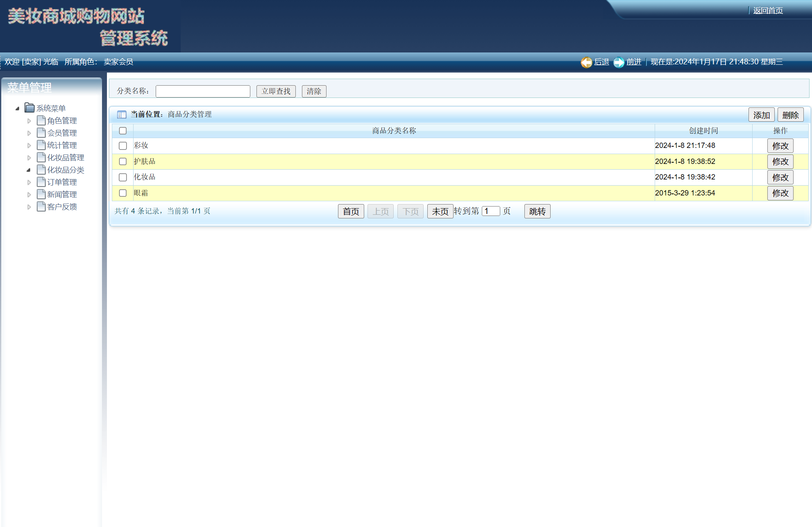
Task: Expand the 会员管理 tree arrow
Action: coord(29,133)
